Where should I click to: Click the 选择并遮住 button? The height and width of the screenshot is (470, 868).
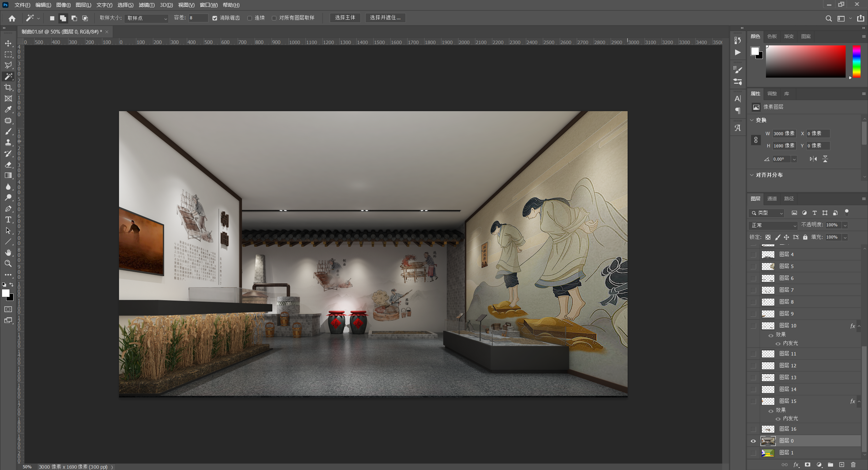click(385, 18)
